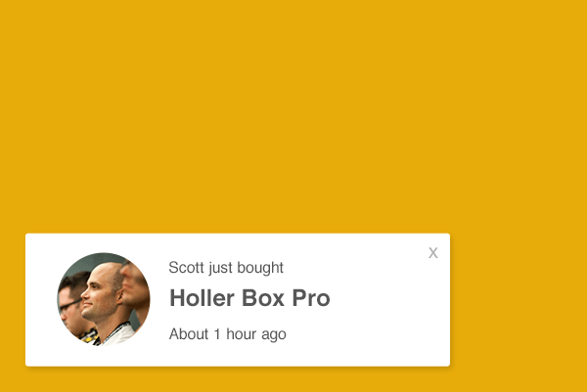
Task: Click the word 'Box' in the title
Action: 263,298
